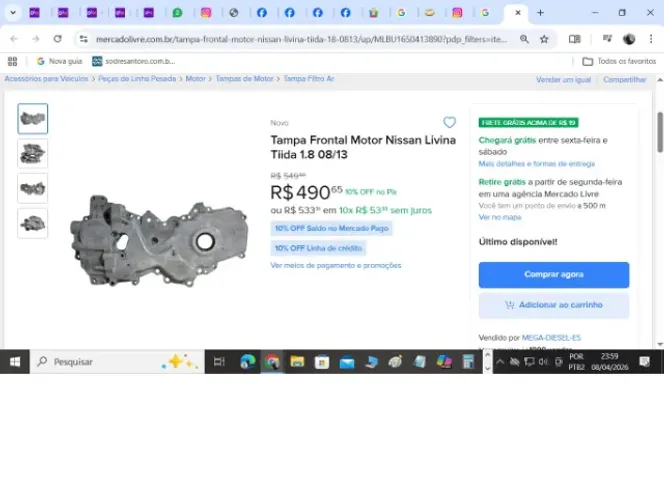Bookmark this page with the star

pyautogui.click(x=544, y=39)
